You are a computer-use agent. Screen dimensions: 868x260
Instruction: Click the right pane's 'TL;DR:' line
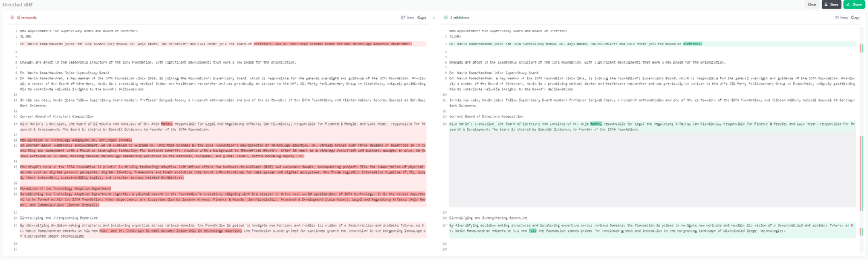coord(455,37)
